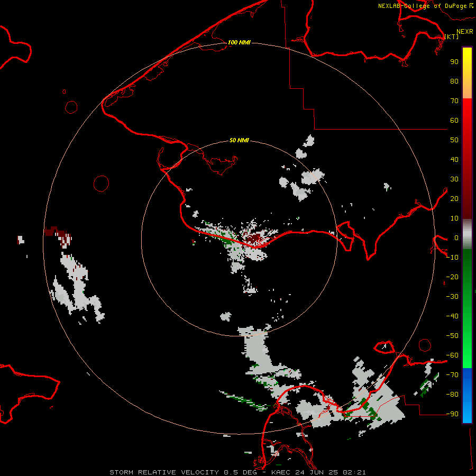476x476 pixels.
Task: Click the -20 value on velocity scale
Action: tap(452, 277)
